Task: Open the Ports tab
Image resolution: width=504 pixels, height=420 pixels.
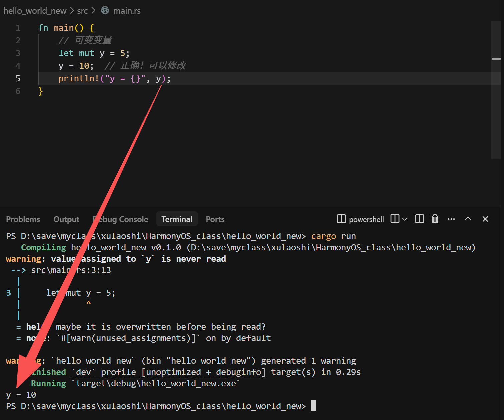Action: click(x=215, y=219)
